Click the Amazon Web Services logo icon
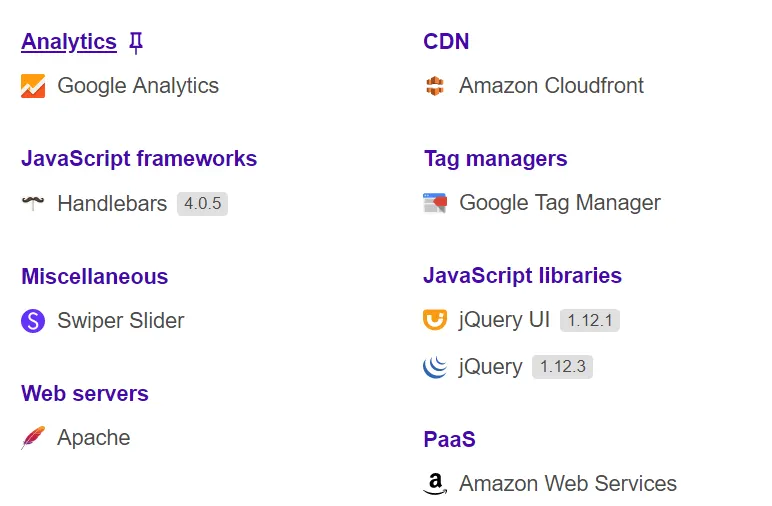This screenshot has height=506, width=772. (434, 484)
